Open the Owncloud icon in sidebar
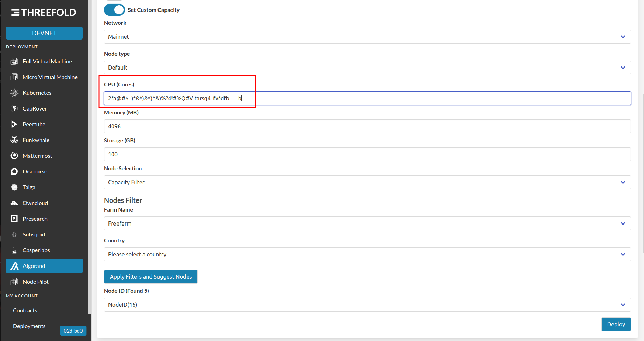 [x=14, y=203]
